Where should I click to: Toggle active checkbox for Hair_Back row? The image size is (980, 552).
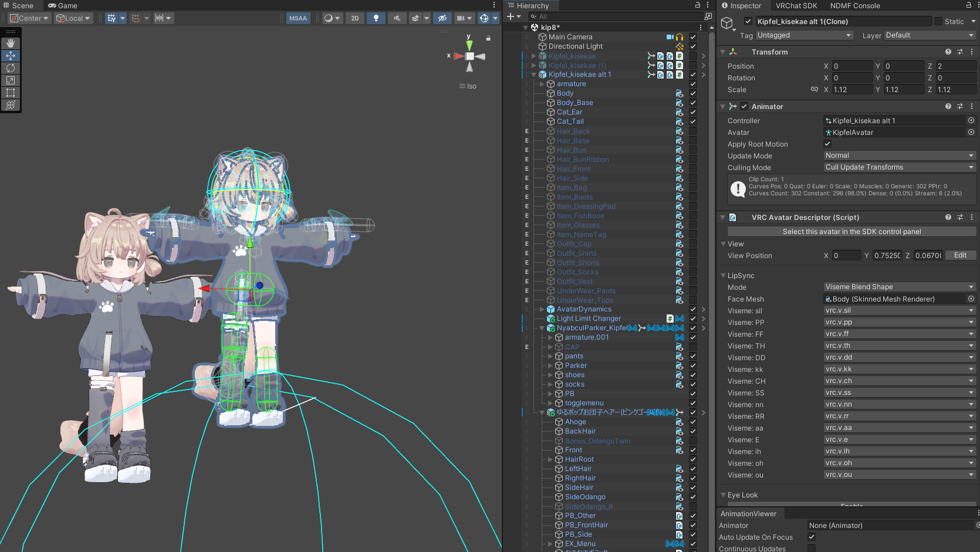[693, 131]
